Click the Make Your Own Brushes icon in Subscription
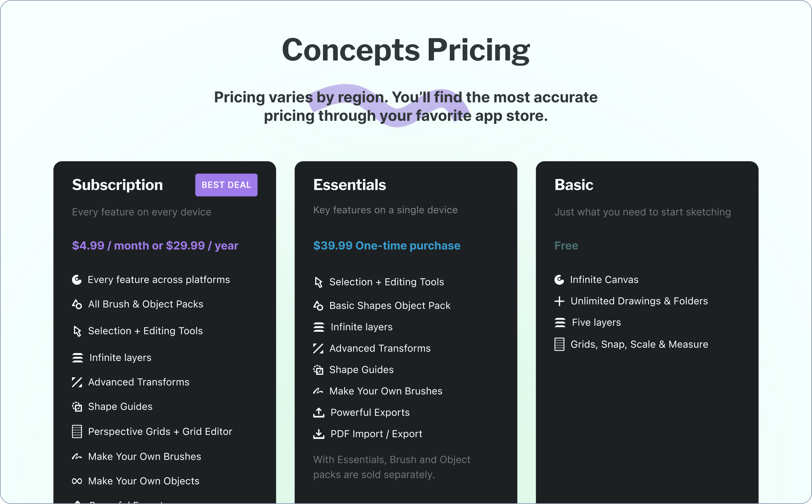812x504 pixels. [77, 457]
